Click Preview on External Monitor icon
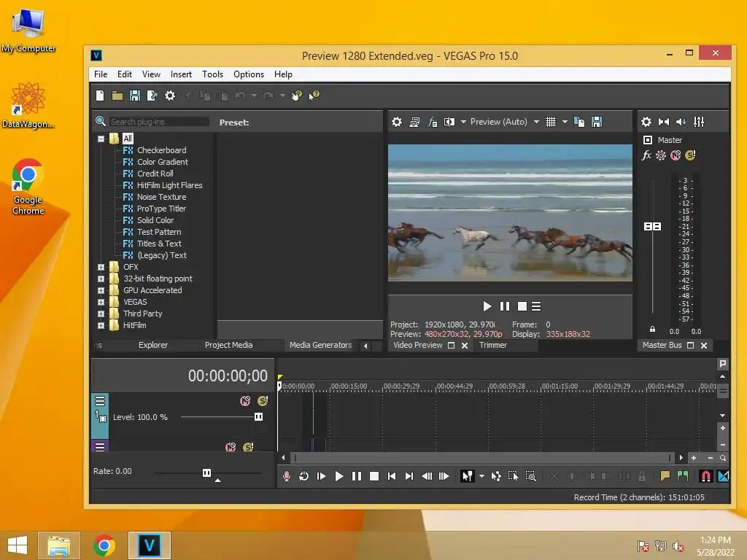 pos(414,122)
